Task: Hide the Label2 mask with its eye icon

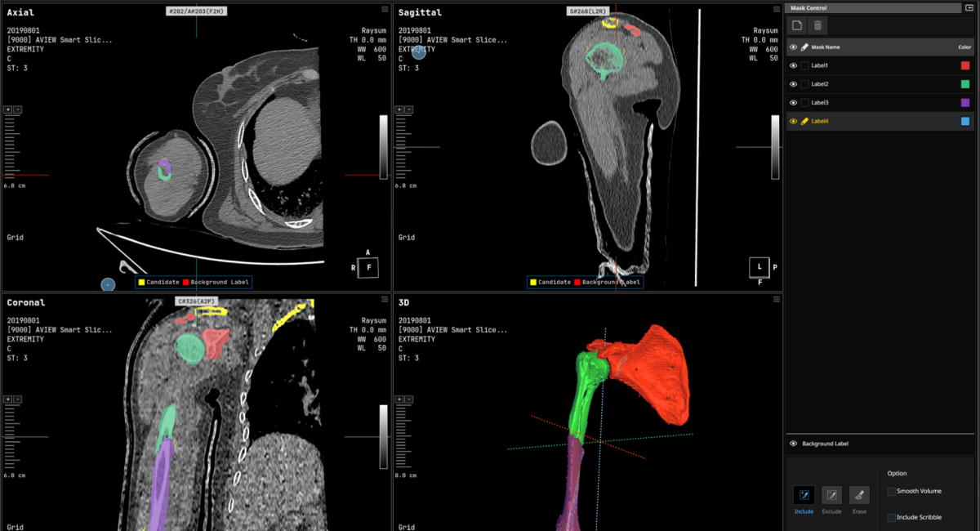Action: coord(793,84)
